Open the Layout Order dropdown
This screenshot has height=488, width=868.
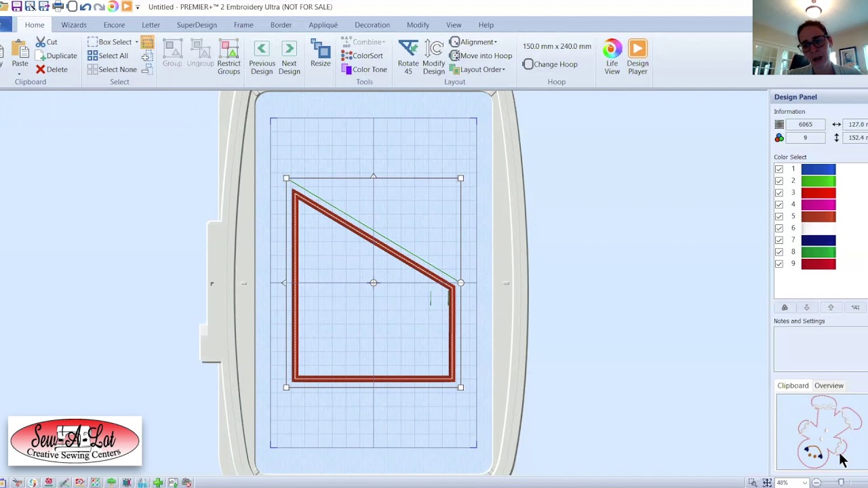point(477,69)
